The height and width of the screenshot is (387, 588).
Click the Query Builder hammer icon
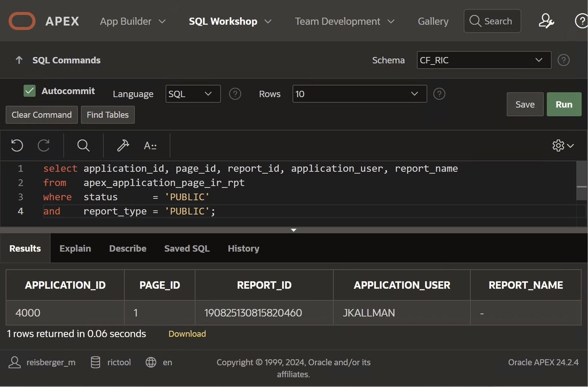click(123, 145)
